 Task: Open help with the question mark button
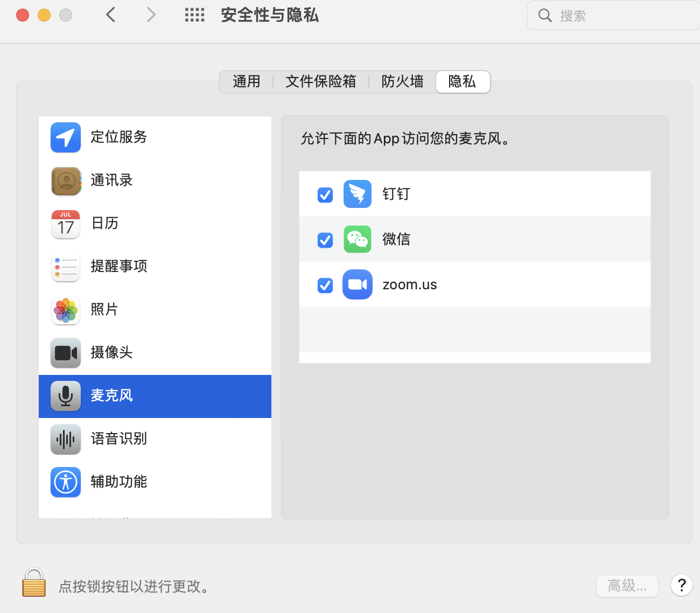[x=682, y=585]
